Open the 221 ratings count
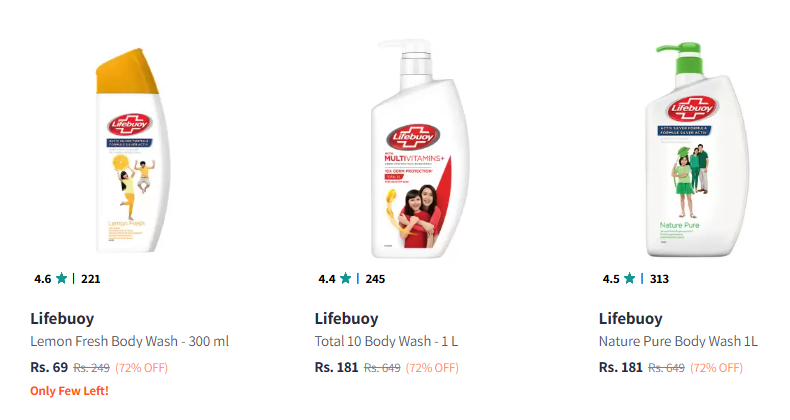 coord(91,279)
